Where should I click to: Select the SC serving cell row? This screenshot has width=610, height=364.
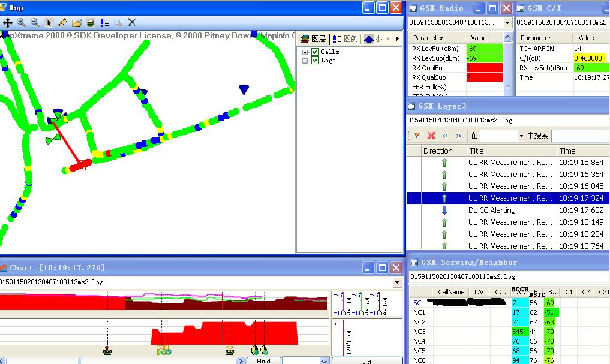coord(509,303)
